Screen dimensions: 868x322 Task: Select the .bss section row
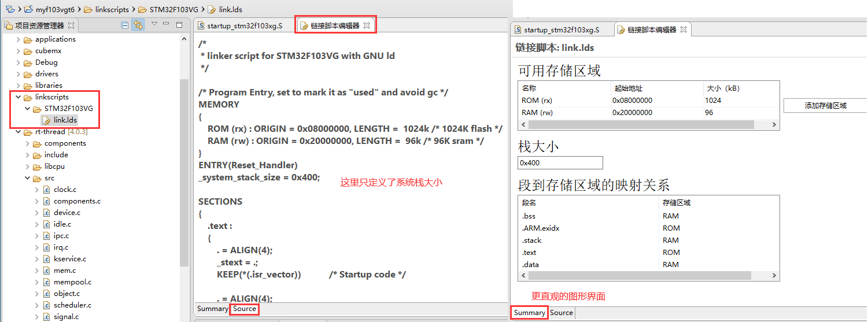click(x=648, y=216)
